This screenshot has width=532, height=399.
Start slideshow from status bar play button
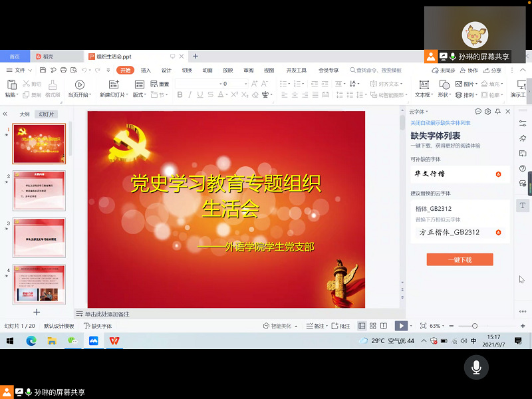[x=400, y=326]
